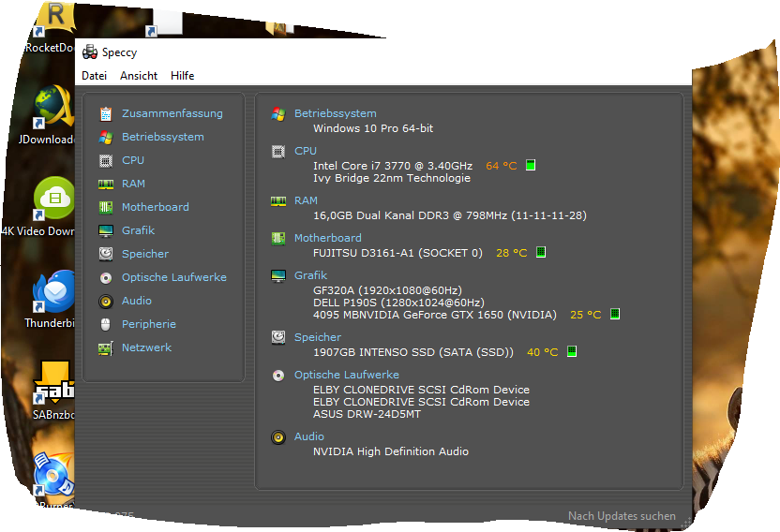The height and width of the screenshot is (532, 780).
Task: Click the sidebar Peripherie mouse icon
Action: pos(105,324)
